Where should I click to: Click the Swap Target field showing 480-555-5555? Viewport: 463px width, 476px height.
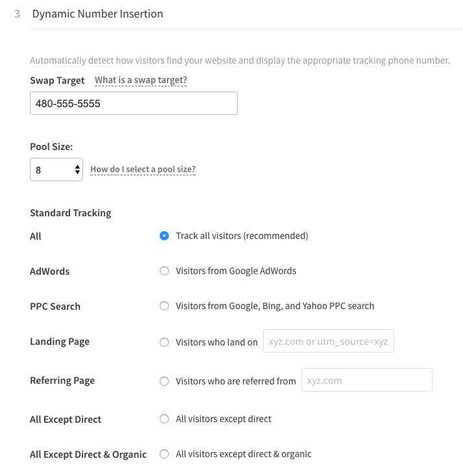[x=134, y=103]
